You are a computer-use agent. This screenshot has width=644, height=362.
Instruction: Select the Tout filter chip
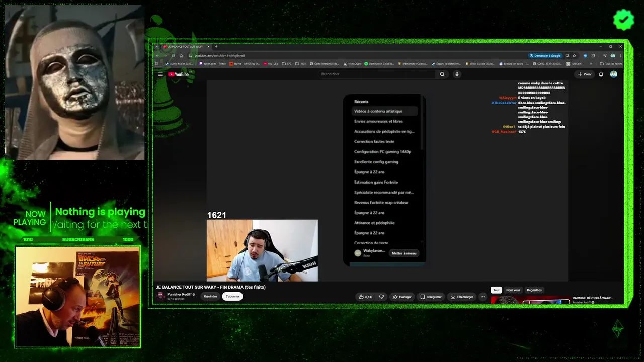[497, 290]
